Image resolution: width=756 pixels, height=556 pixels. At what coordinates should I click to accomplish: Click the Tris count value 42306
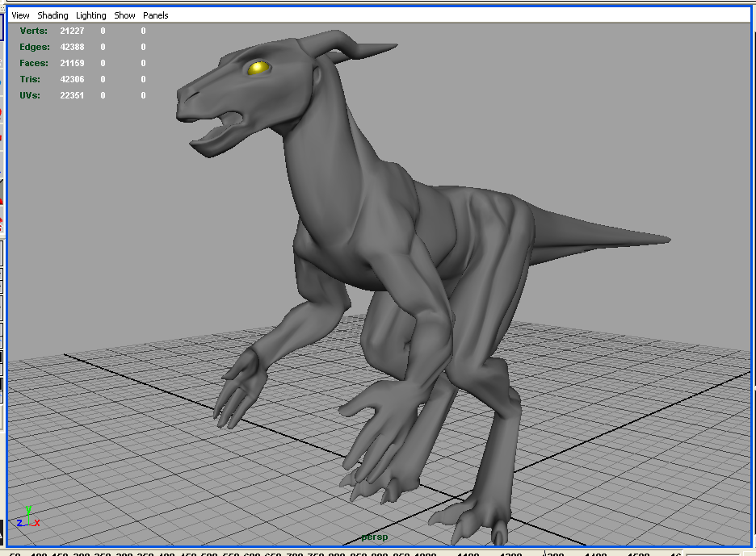pos(72,80)
